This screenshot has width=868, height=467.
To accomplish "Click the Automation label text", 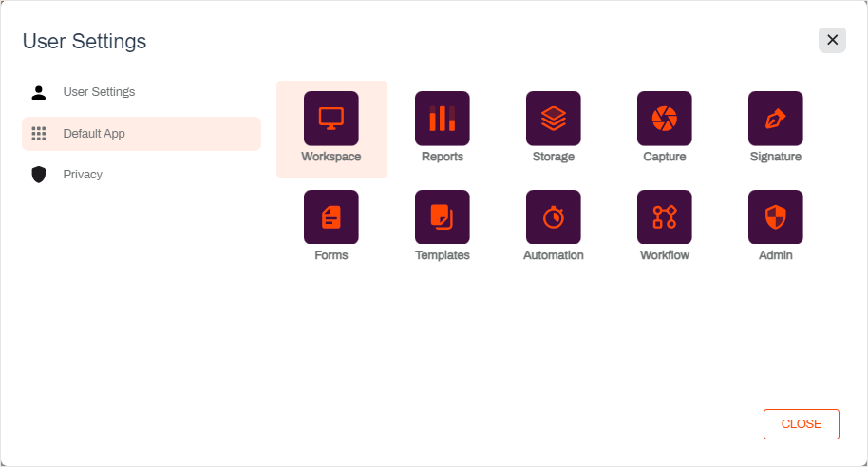I will click(554, 255).
